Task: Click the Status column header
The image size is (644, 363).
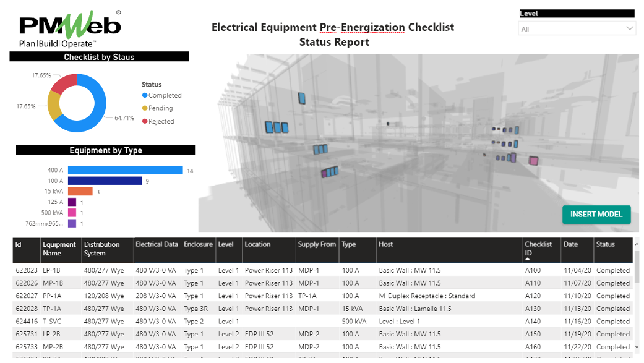Action: [605, 244]
